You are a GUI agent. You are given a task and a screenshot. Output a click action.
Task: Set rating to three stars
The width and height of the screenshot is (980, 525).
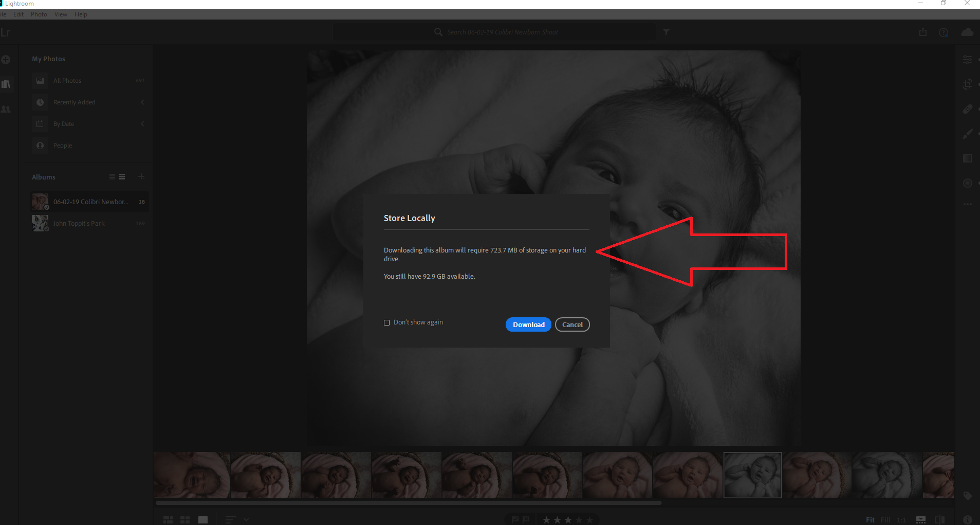(x=568, y=520)
